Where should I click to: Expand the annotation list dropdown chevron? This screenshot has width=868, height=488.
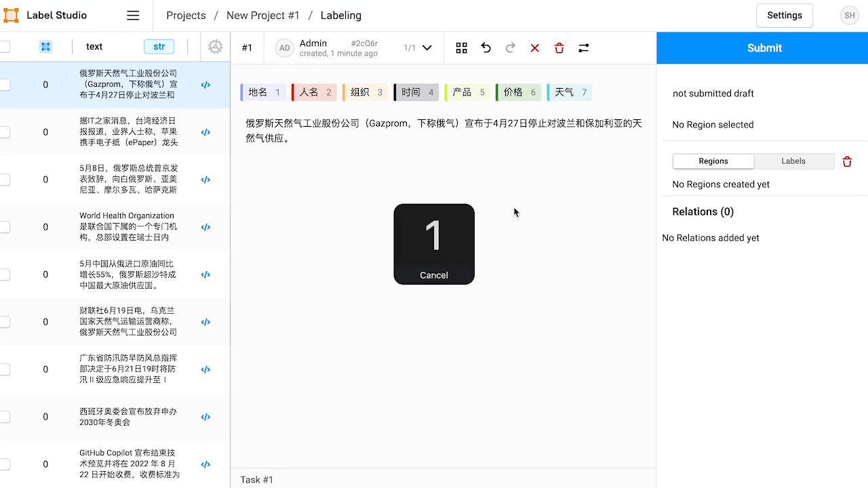coord(427,47)
